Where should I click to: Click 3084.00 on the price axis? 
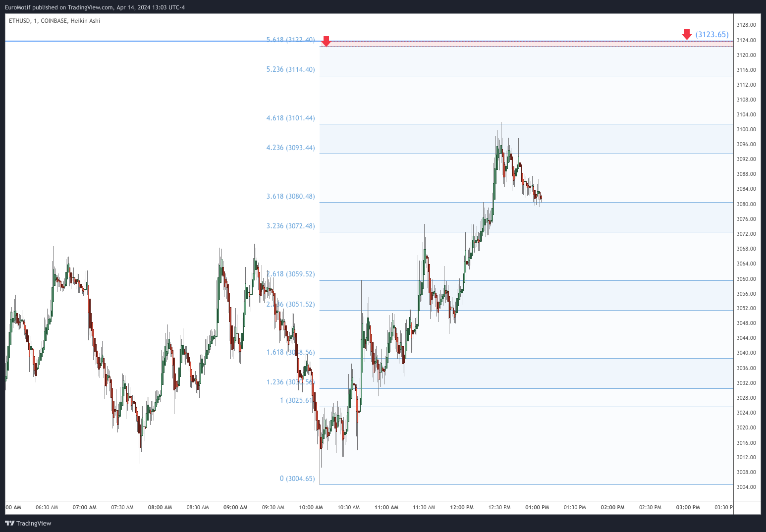click(746, 189)
